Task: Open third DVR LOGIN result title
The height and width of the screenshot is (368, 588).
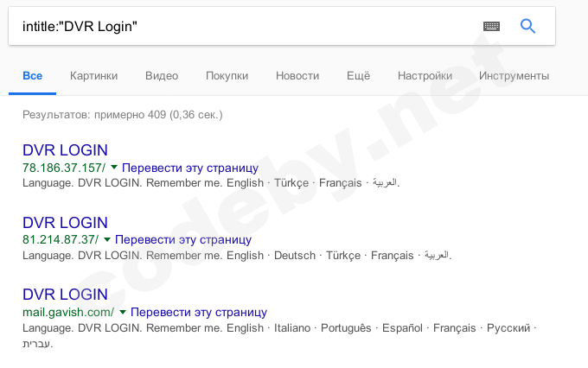Action: tap(65, 295)
